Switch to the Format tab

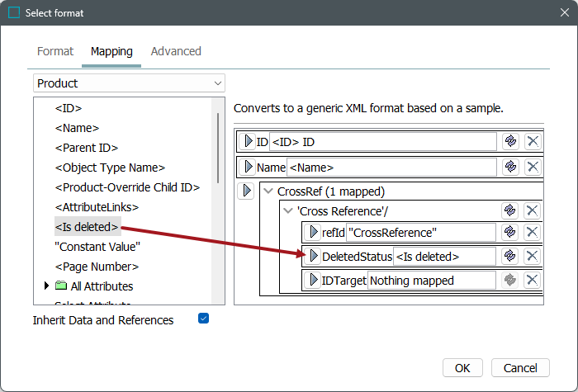coord(55,51)
